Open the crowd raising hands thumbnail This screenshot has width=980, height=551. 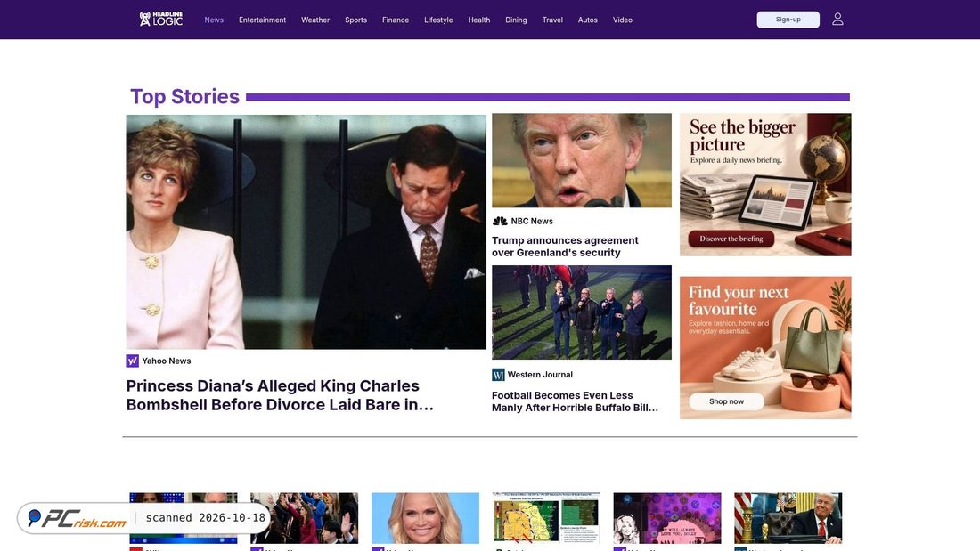pos(305,518)
